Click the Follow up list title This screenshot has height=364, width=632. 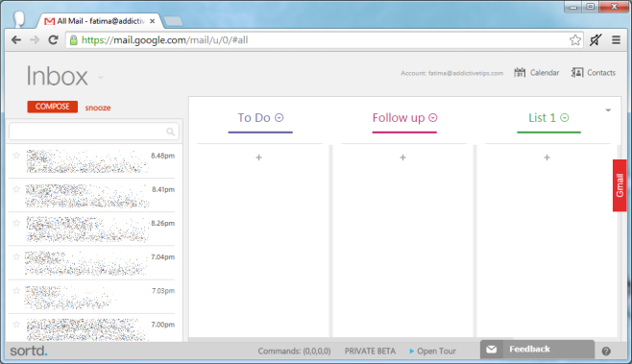[399, 117]
